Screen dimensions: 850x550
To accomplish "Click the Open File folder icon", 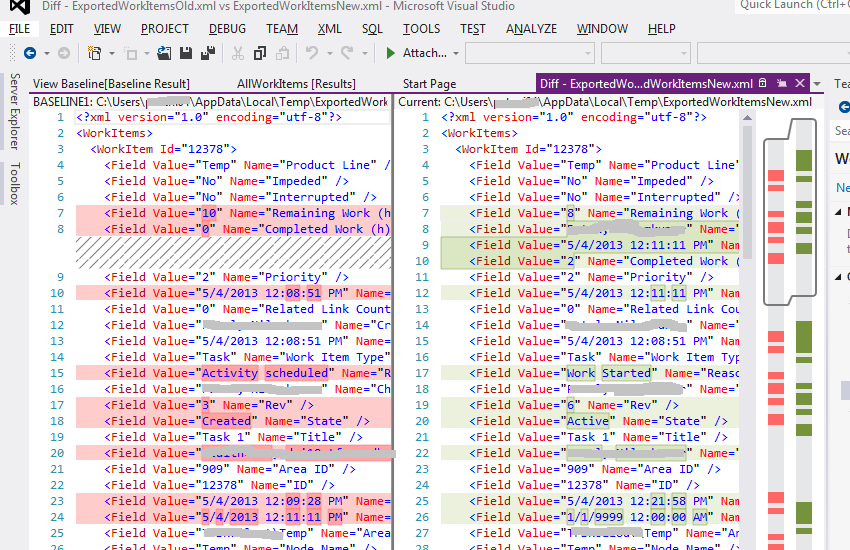I will point(164,53).
